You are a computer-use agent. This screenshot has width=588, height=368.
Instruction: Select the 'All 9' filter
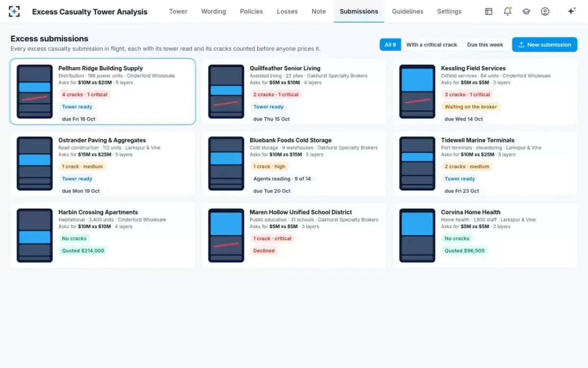(x=391, y=45)
